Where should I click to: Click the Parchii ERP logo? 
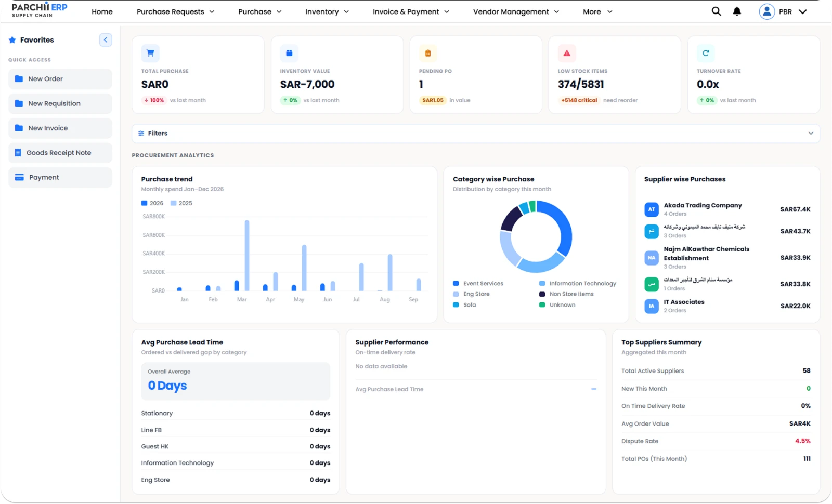(x=40, y=10)
